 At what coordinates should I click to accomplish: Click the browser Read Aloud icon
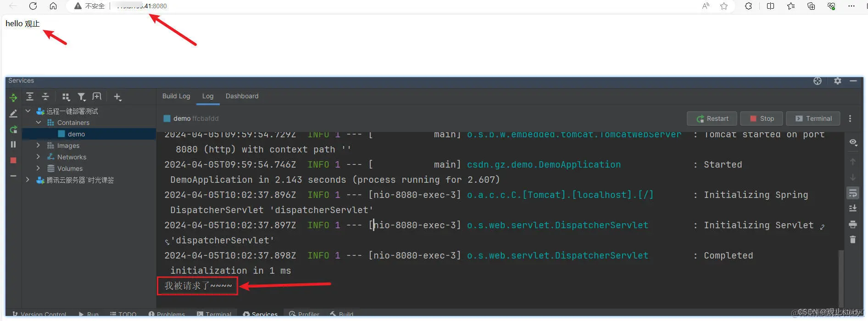click(706, 6)
